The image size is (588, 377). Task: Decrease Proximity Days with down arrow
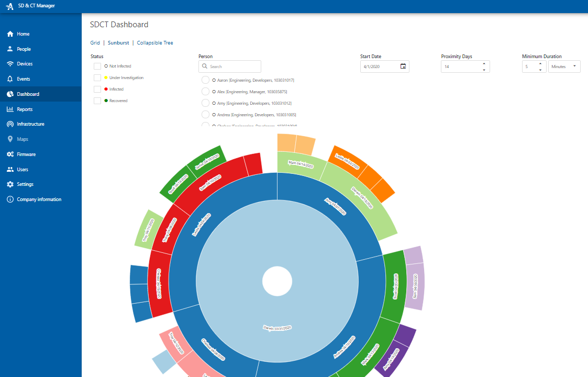coord(484,70)
